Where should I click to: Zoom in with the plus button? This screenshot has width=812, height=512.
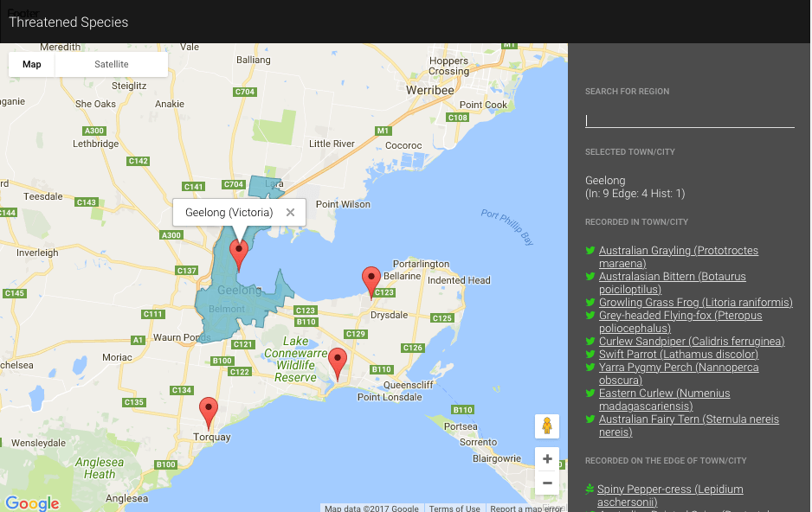[x=546, y=459]
